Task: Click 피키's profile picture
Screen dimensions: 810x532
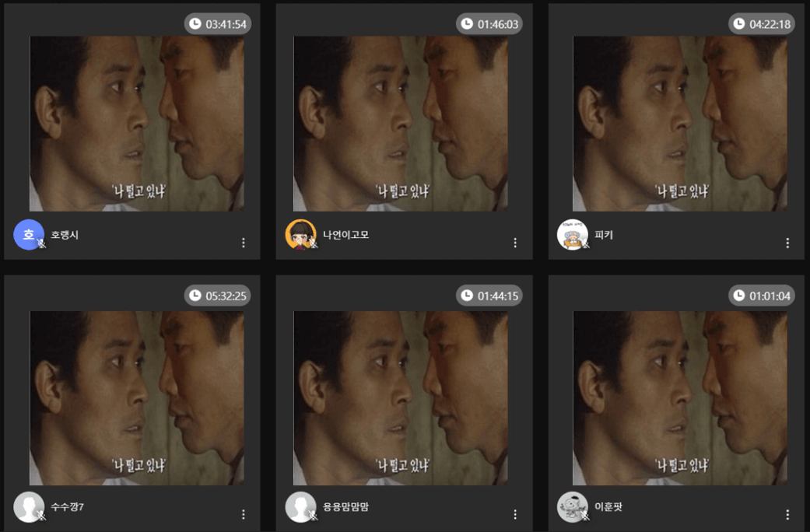Action: [572, 235]
